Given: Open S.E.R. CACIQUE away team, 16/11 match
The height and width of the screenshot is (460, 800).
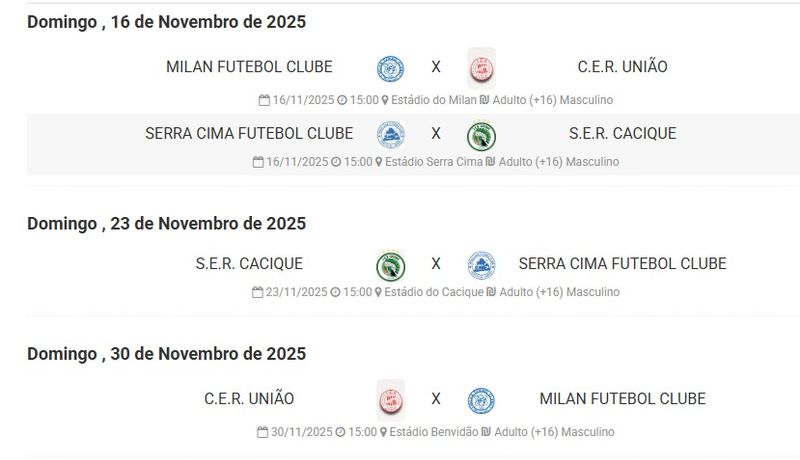Looking at the screenshot, I should (622, 134).
